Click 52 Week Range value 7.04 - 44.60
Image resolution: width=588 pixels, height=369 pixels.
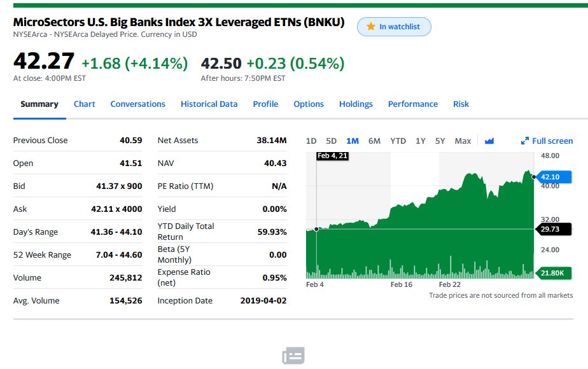coord(119,254)
